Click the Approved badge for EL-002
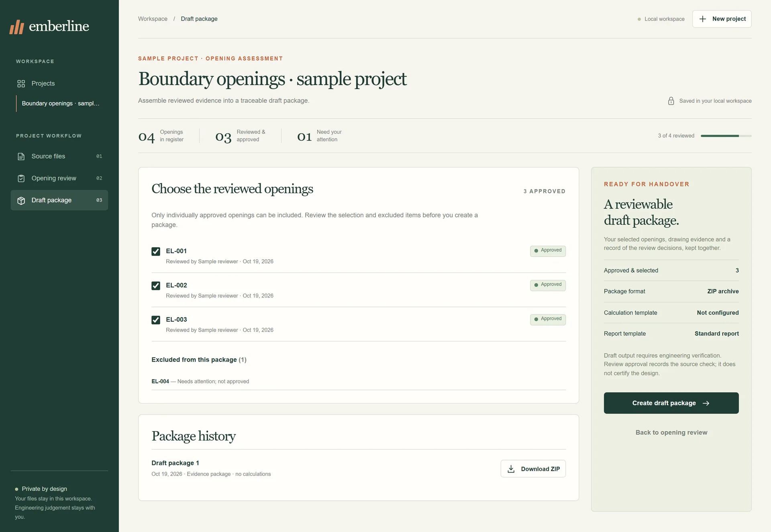Screen dimensions: 771x532 click(548, 285)
